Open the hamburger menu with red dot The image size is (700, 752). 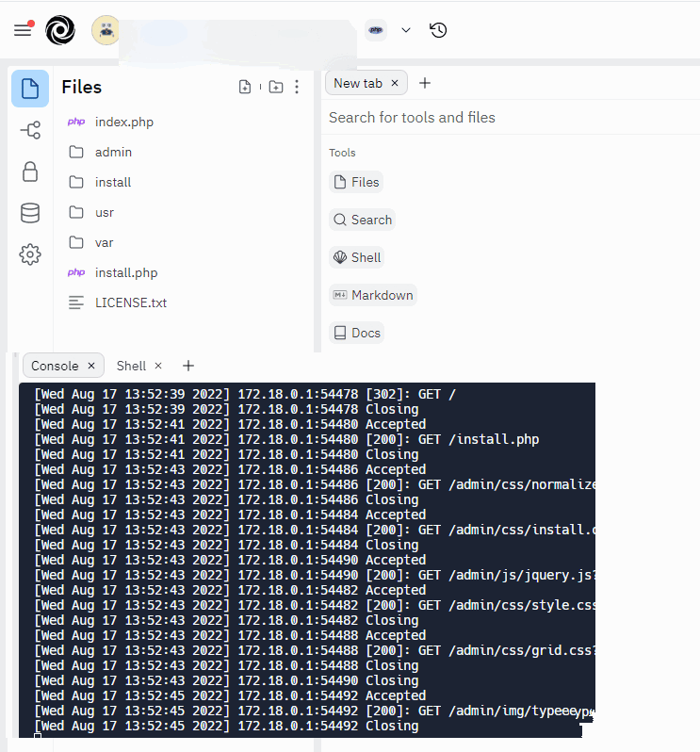coord(23,30)
